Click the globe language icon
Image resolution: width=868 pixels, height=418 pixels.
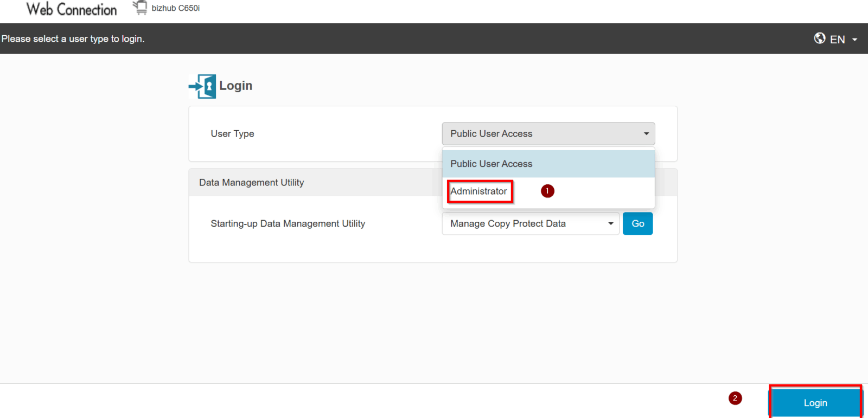819,38
